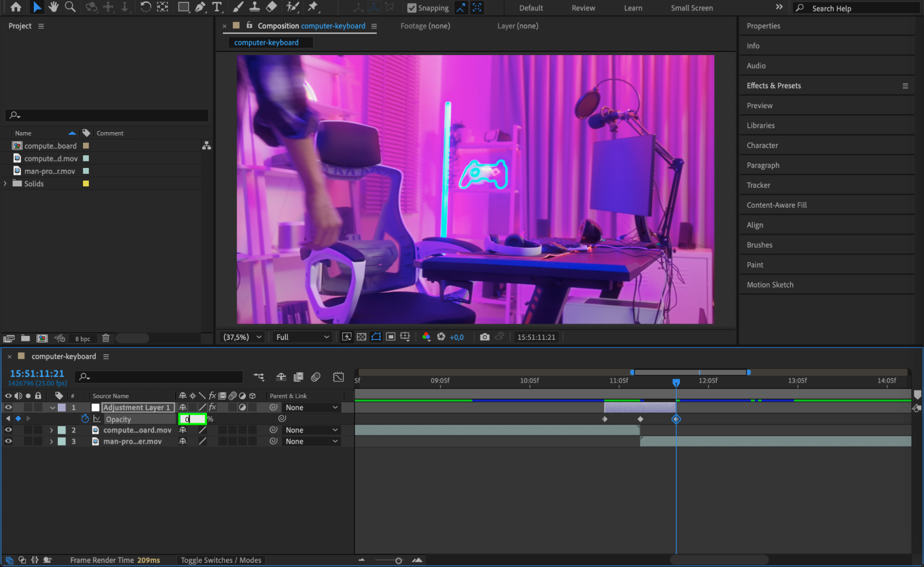Disable the Snapping checkbox
This screenshot has width=924, height=567.
(x=411, y=8)
